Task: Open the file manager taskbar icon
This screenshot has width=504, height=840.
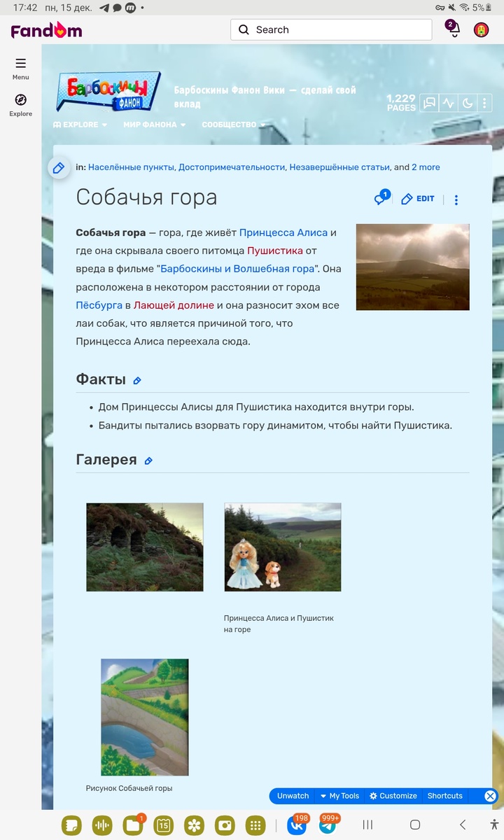Action: click(132, 825)
